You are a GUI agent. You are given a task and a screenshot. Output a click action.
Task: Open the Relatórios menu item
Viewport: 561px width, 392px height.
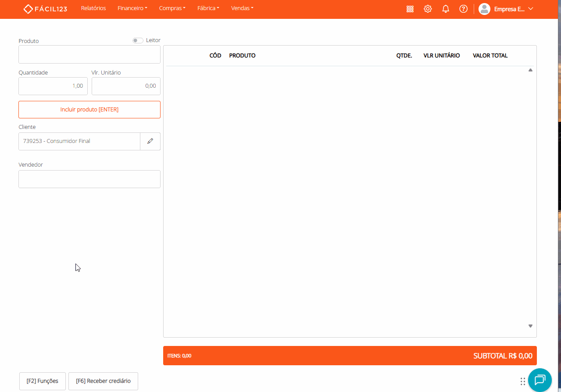coord(93,8)
